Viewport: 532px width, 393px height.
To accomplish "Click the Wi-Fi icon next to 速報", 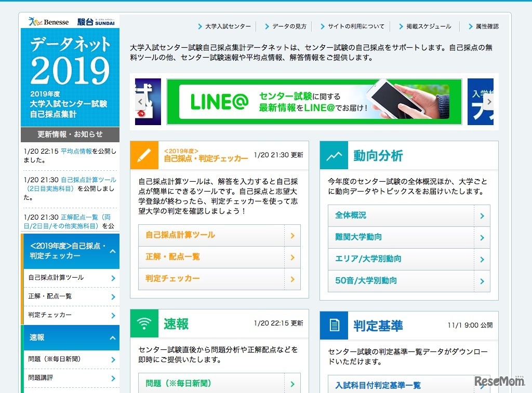I will [144, 323].
